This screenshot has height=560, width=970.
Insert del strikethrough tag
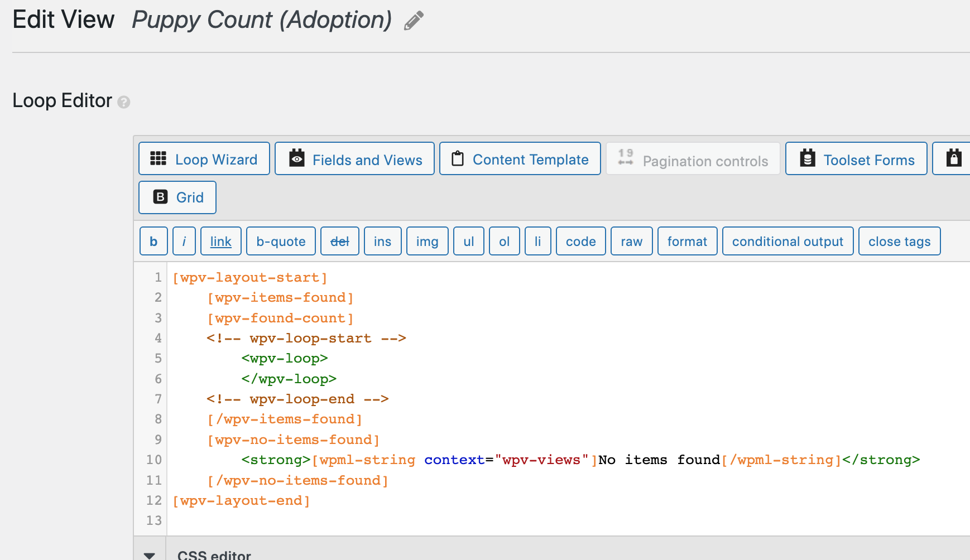[340, 241]
